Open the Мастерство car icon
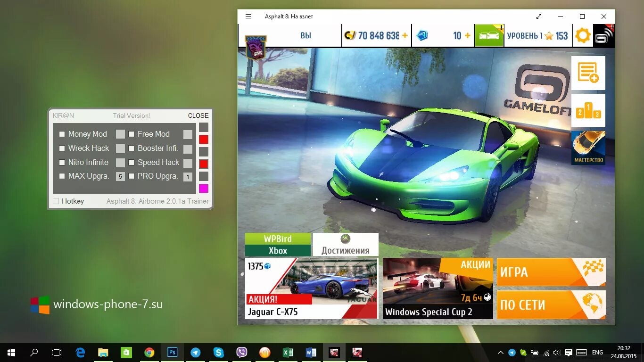Screen dimensions: 644x362 [588, 148]
